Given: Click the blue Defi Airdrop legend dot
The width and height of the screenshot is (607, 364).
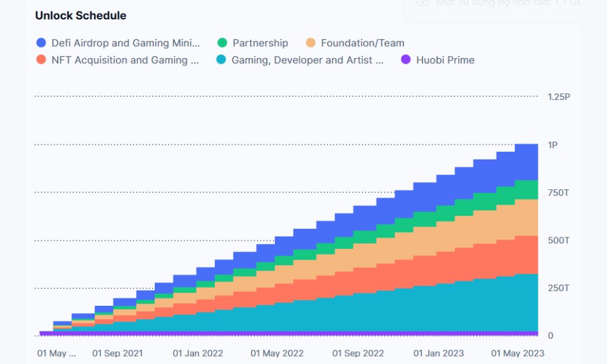Looking at the screenshot, I should coord(41,43).
